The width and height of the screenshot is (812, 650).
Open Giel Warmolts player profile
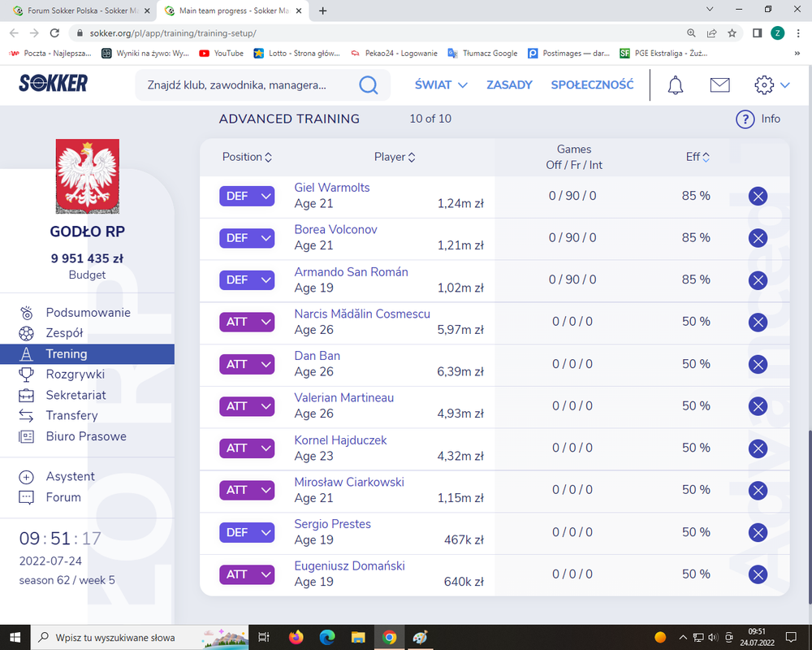coord(332,188)
